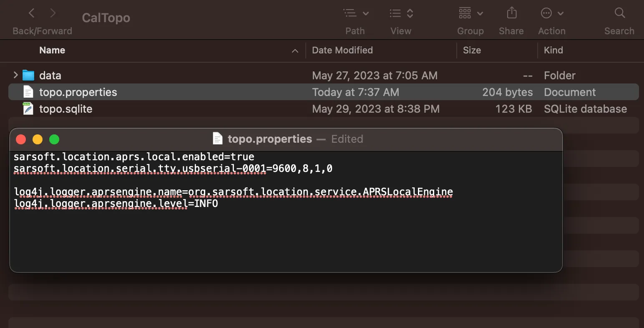Sort files by Kind column
Image resolution: width=644 pixels, height=328 pixels.
[x=553, y=50]
